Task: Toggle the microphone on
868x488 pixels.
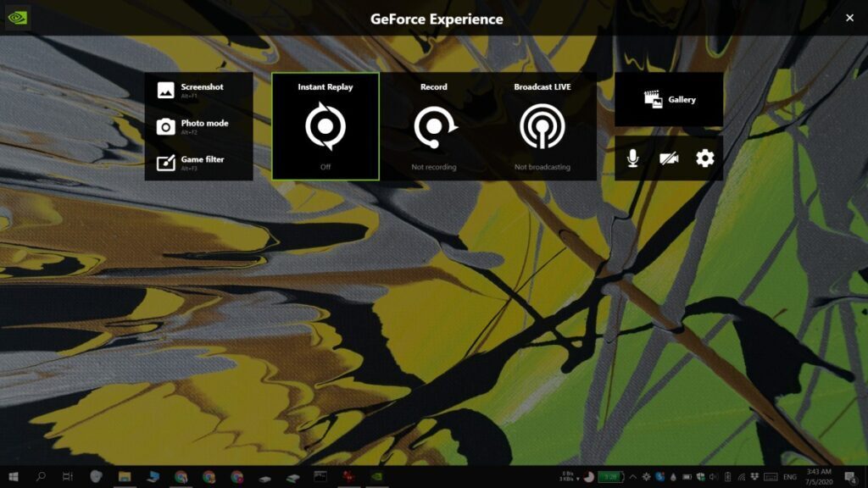Action: (x=633, y=158)
